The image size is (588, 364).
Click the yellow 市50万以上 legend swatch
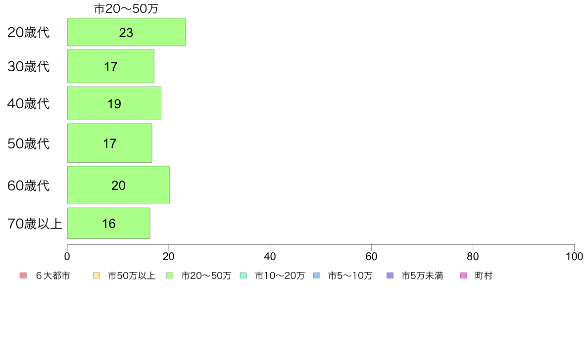97,275
